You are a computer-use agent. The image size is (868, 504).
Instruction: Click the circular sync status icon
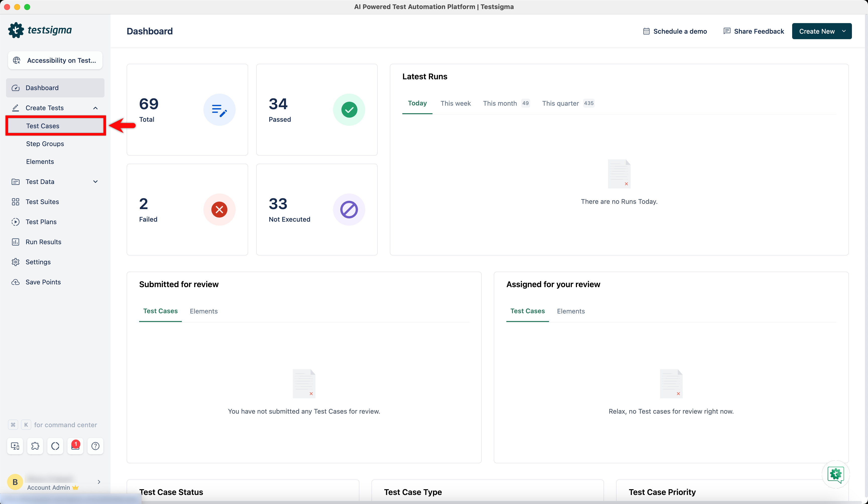(x=55, y=446)
